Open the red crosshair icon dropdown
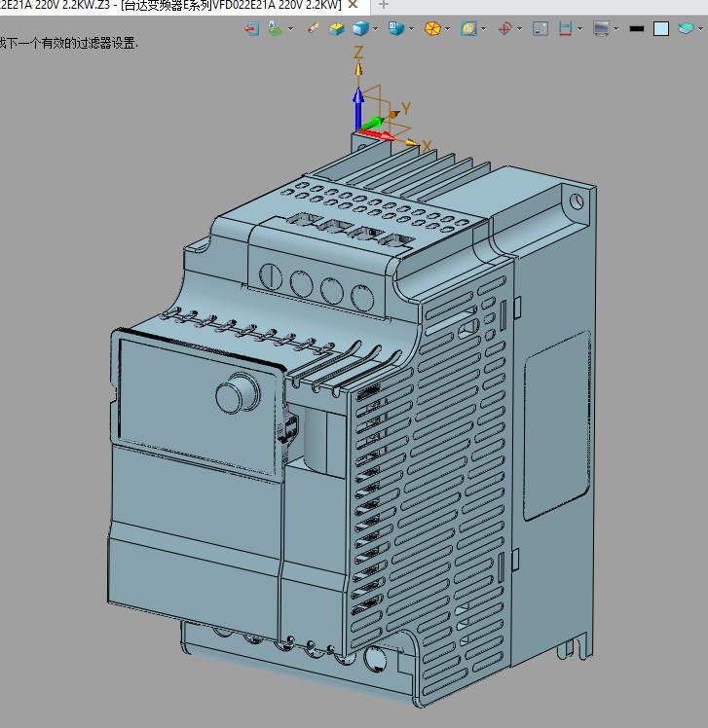Viewport: 708px width, 728px height. pyautogui.click(x=519, y=29)
